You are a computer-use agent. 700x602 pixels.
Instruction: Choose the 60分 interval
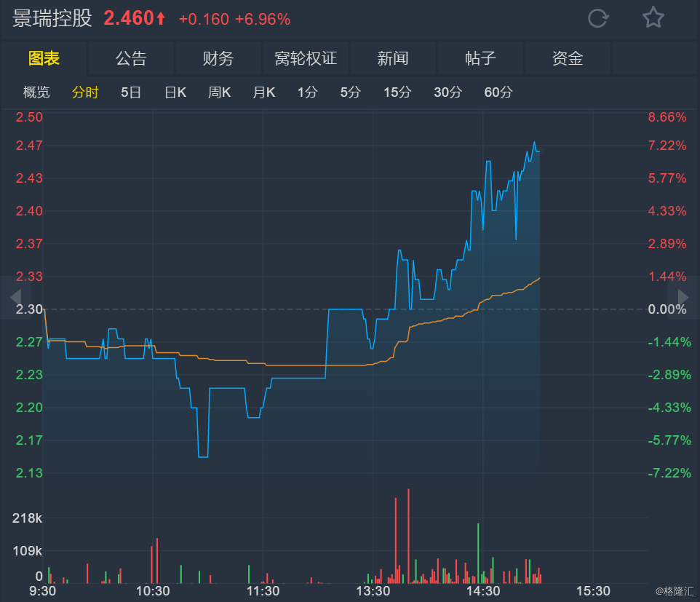[498, 92]
